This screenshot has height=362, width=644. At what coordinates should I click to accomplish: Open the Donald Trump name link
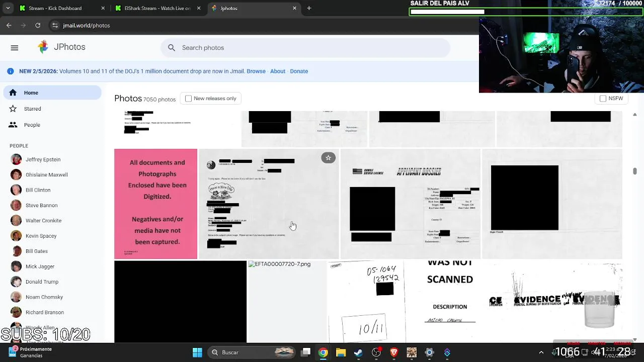pos(42,282)
